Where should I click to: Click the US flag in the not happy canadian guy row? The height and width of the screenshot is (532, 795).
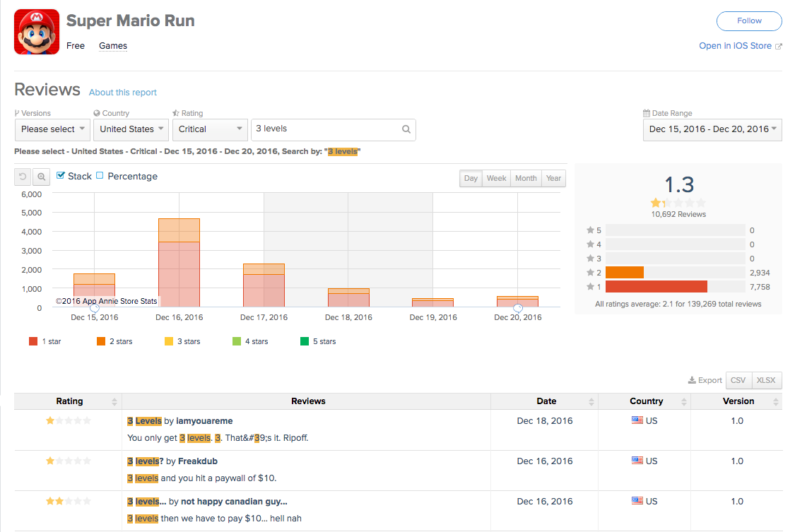pyautogui.click(x=637, y=501)
